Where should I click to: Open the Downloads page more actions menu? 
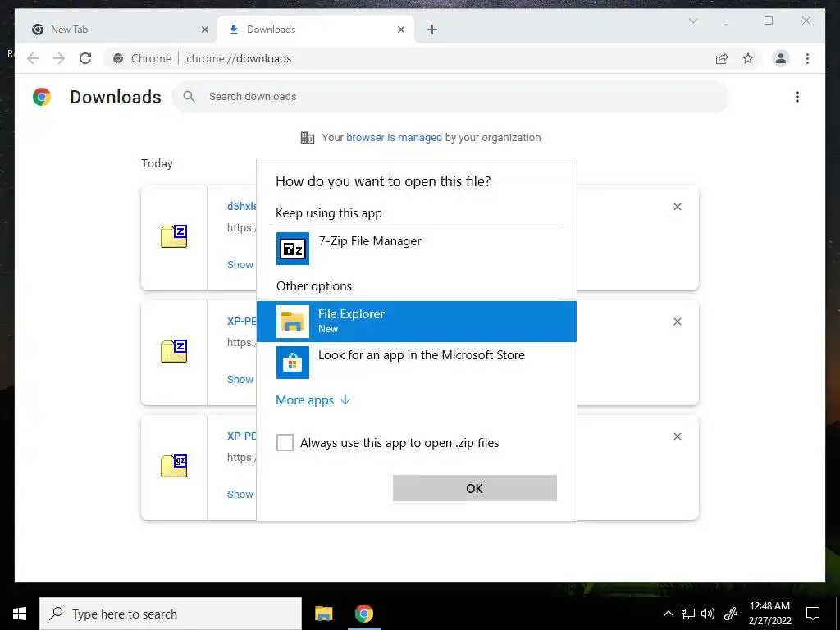coord(797,97)
